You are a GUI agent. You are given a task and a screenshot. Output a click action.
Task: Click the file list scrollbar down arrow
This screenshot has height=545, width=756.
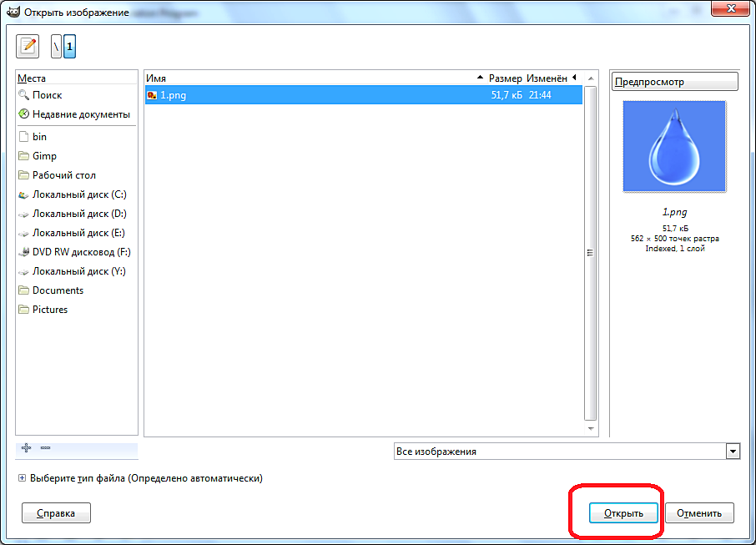pyautogui.click(x=591, y=429)
